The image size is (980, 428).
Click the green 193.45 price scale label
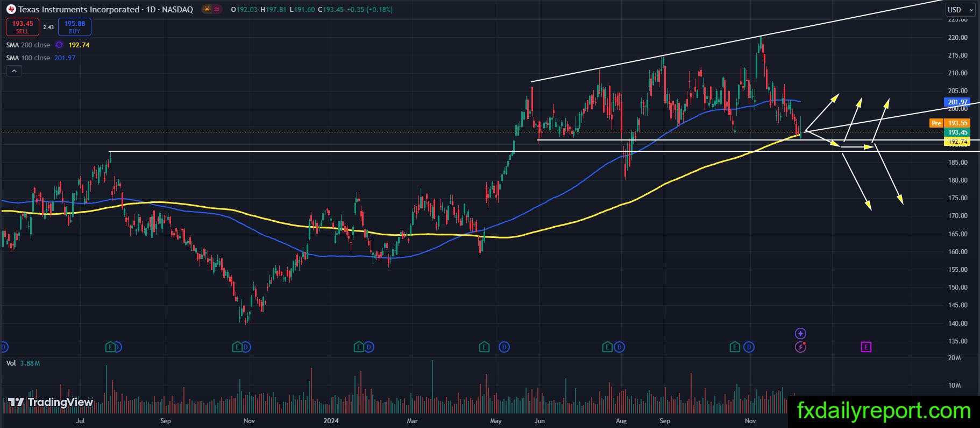pyautogui.click(x=957, y=132)
